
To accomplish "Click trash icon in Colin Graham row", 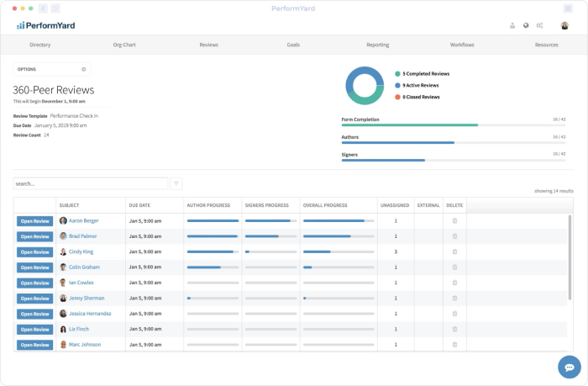I will click(454, 267).
